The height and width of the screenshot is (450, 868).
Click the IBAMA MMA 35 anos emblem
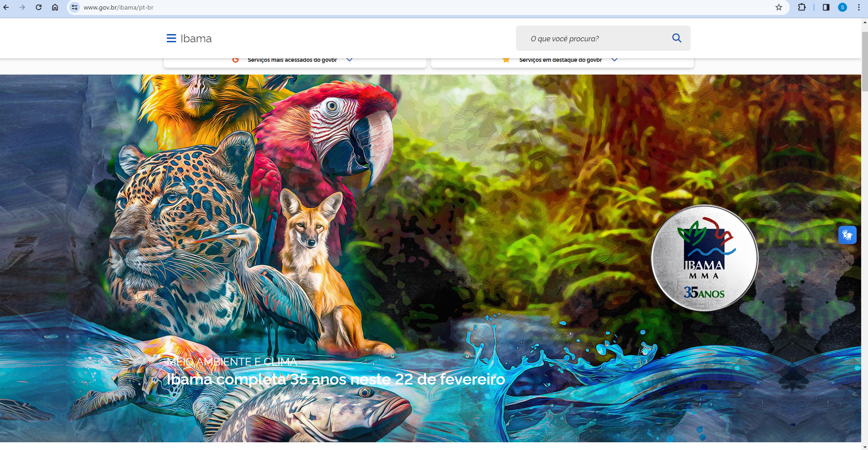click(704, 258)
